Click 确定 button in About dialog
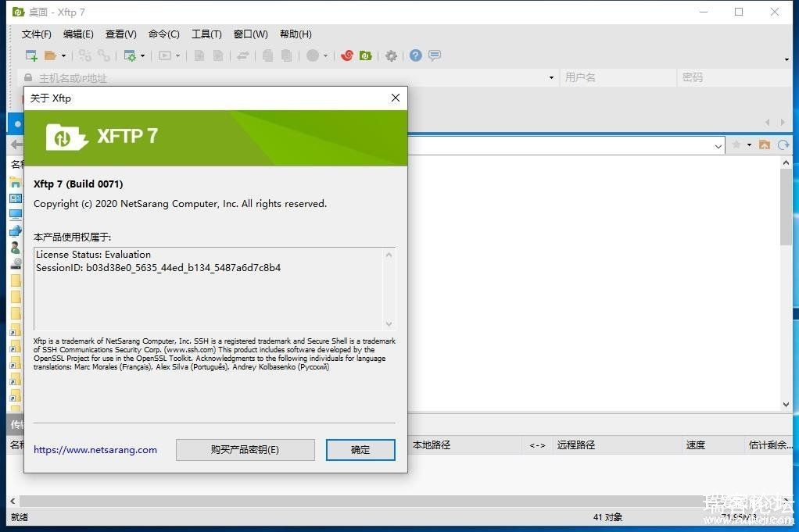Viewport: 799px width, 532px height. coord(360,450)
